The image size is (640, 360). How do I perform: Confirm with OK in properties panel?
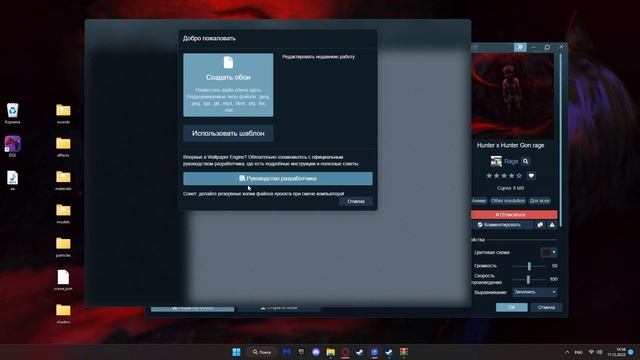click(511, 307)
